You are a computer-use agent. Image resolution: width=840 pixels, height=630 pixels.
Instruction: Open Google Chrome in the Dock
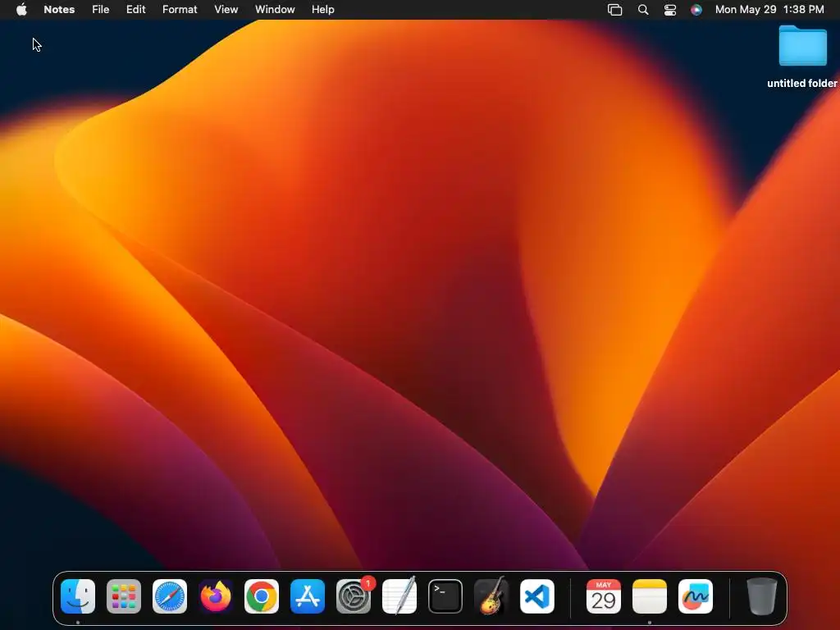262,596
